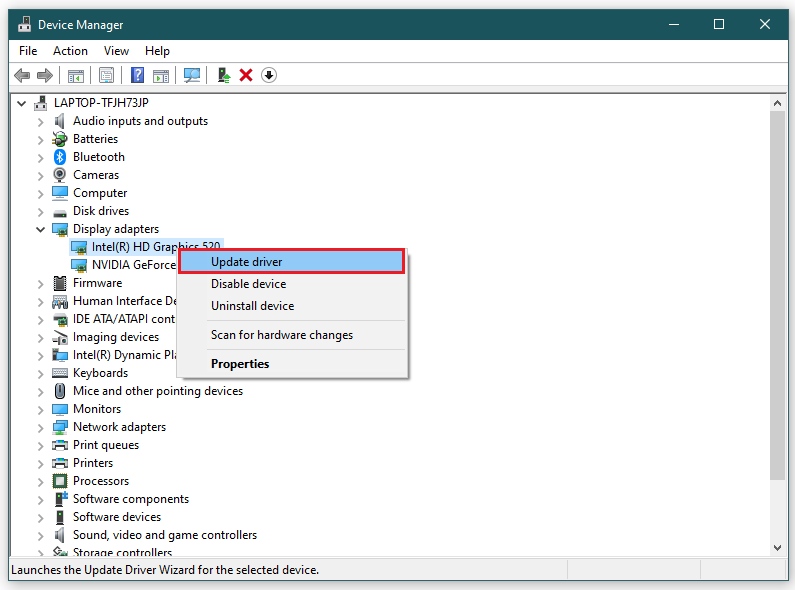The height and width of the screenshot is (590, 795).
Task: Click the Batteries category icon
Action: pos(60,139)
